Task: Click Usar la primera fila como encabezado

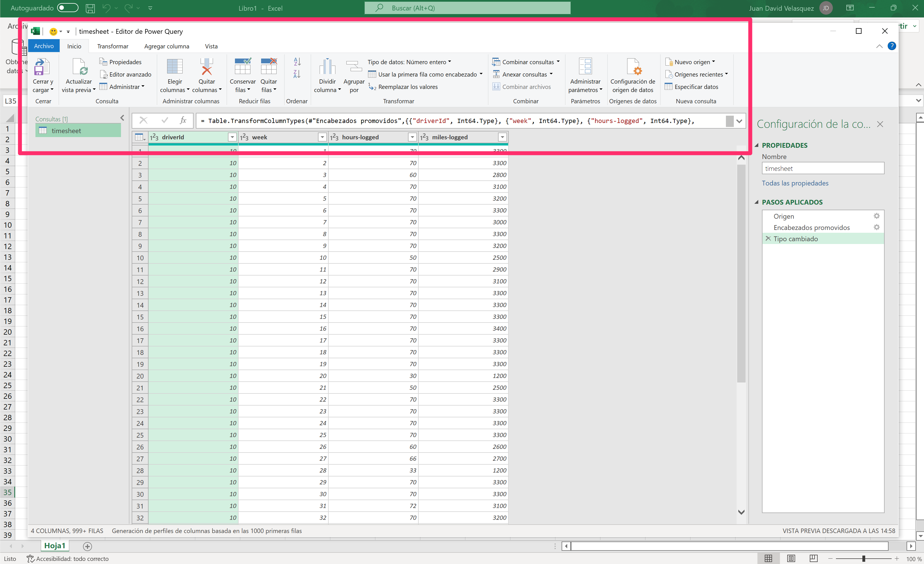Action: point(425,74)
